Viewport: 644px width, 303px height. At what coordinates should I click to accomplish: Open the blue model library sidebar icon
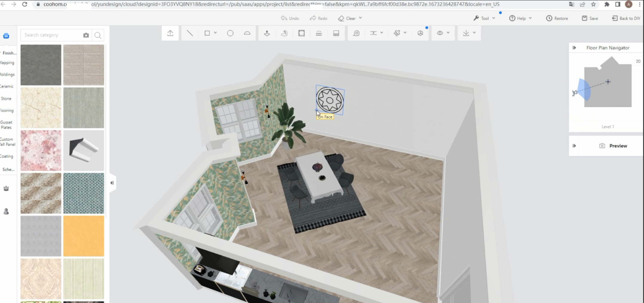[x=6, y=36]
